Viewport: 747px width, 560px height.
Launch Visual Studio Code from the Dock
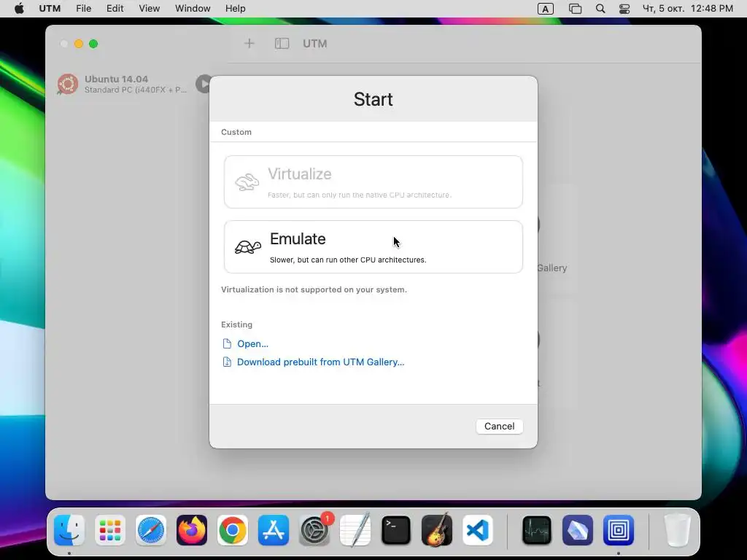tap(478, 530)
